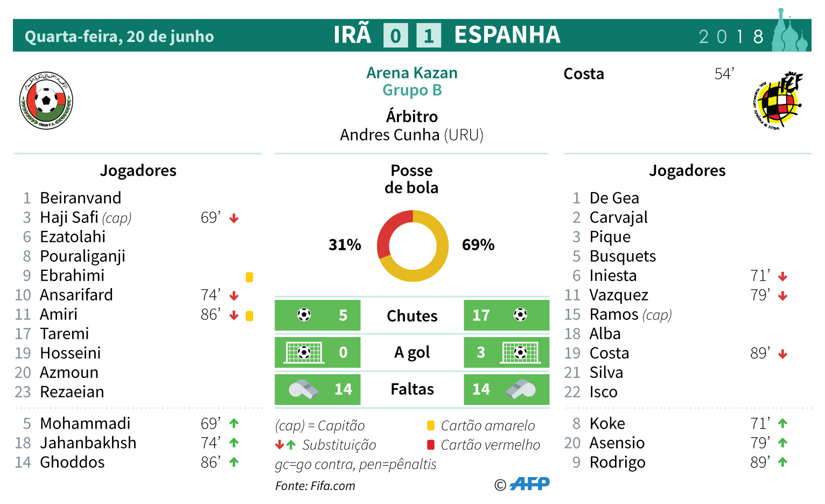The width and height of the screenshot is (825, 504).
Task: Click the Spain federation crest logo
Action: tap(778, 101)
